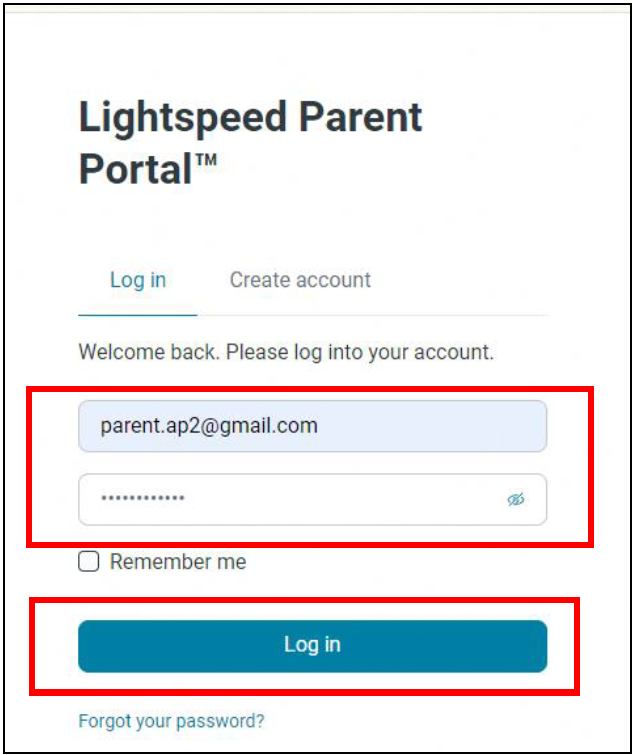
Task: Click the Lightspeed Parent Portal heading
Action: (250, 143)
